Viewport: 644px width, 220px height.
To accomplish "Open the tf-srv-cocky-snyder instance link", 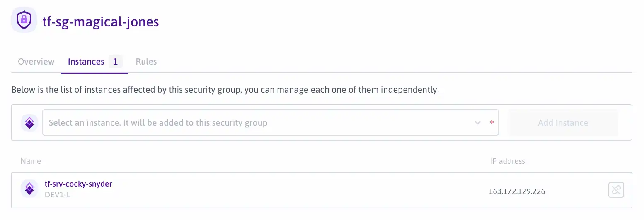I will [x=78, y=184].
